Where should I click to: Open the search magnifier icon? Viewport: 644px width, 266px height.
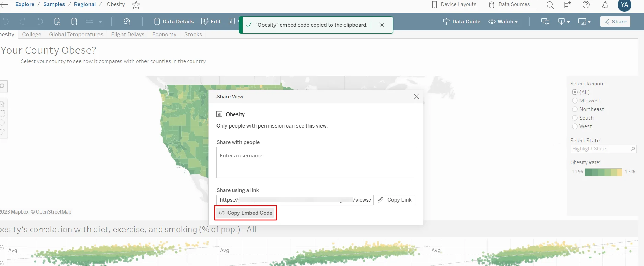(550, 5)
